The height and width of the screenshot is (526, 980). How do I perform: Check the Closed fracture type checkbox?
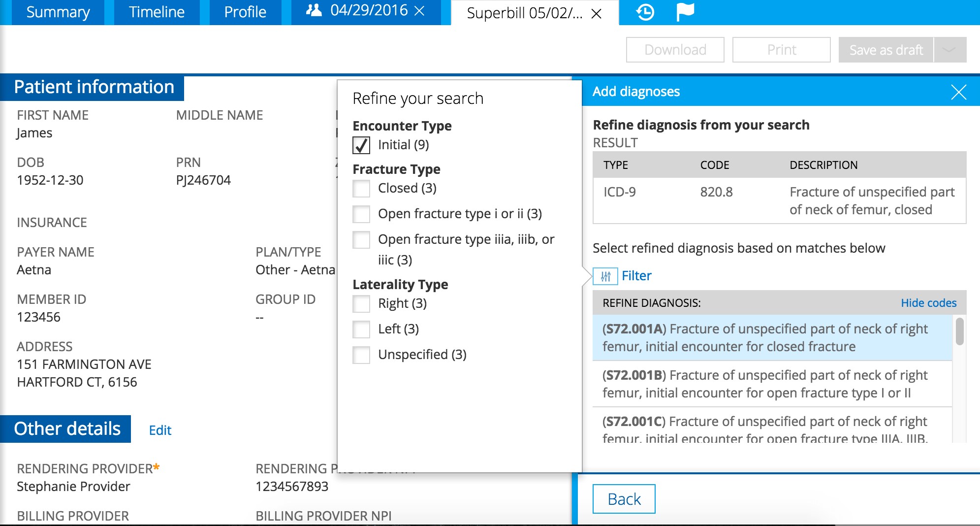(361, 189)
